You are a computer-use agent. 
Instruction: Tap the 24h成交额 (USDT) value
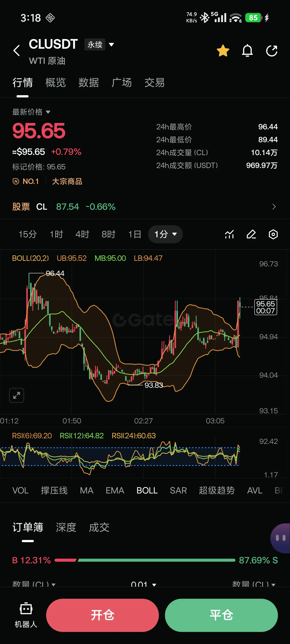[x=262, y=165]
